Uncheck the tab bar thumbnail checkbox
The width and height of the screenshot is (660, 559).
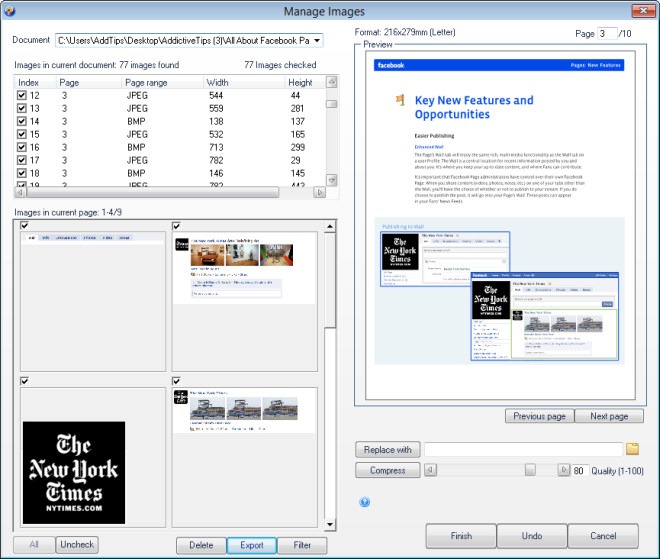click(x=25, y=226)
